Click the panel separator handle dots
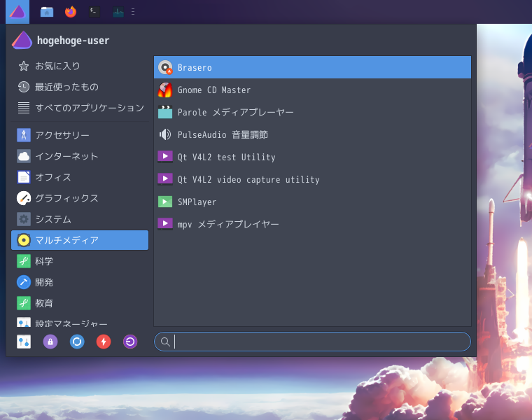Viewport: 532px width, 420px height. coord(133,12)
